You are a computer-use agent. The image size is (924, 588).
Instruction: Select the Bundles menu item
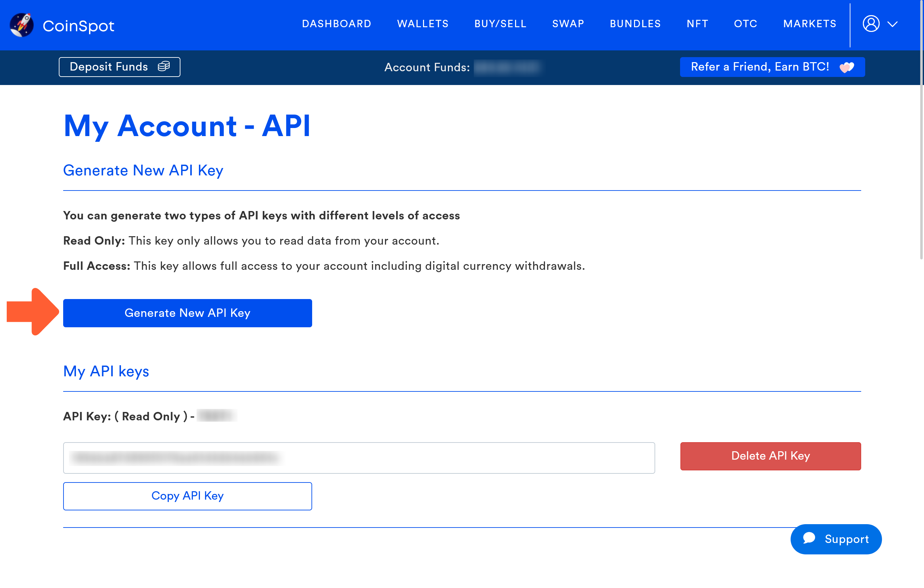pyautogui.click(x=635, y=24)
